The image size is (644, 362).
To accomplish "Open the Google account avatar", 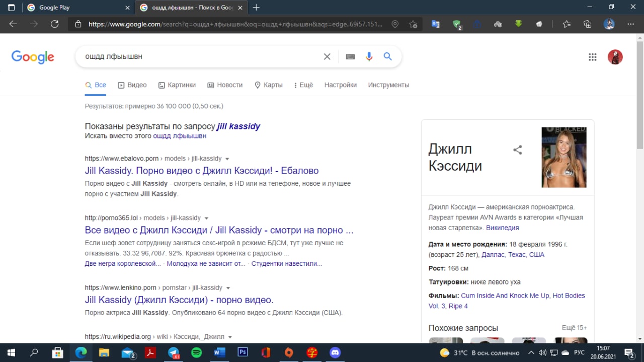I will click(615, 57).
